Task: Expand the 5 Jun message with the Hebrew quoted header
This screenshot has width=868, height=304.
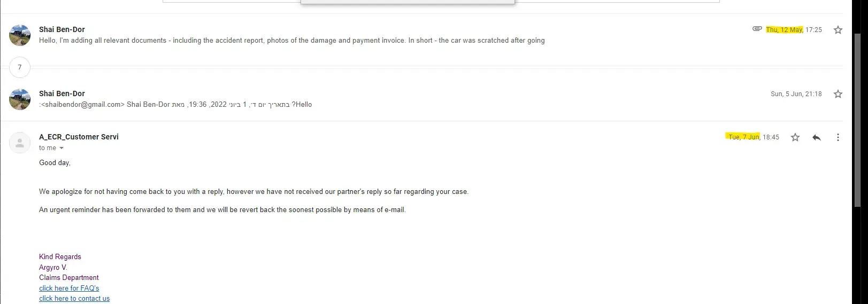Action: click(x=175, y=105)
